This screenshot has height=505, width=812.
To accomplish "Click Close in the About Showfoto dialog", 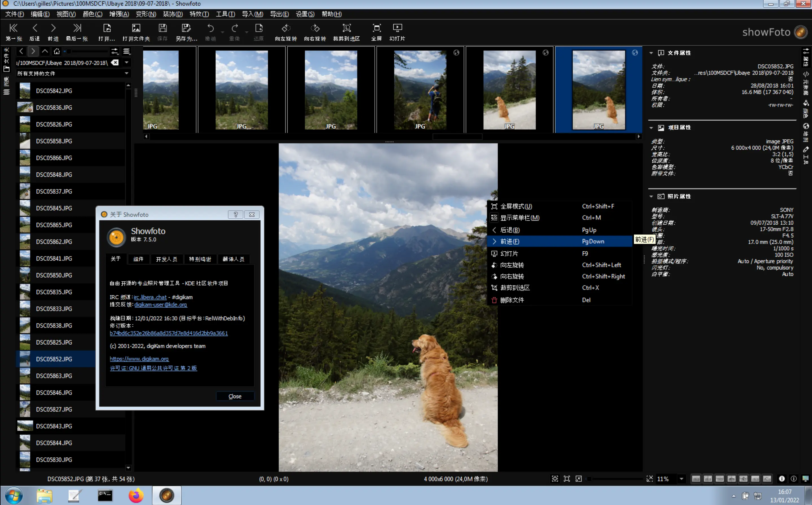I will 235,396.
